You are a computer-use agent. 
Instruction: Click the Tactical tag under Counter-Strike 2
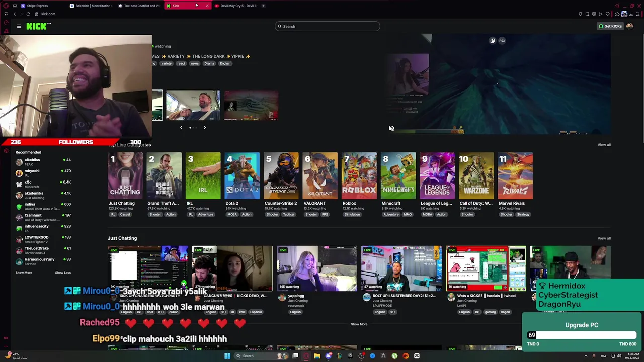288,215
